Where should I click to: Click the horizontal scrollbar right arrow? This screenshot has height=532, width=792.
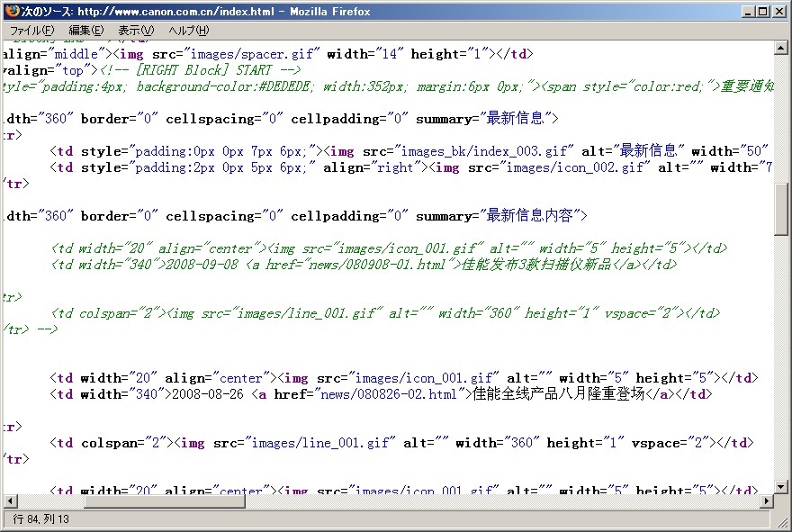tap(767, 500)
